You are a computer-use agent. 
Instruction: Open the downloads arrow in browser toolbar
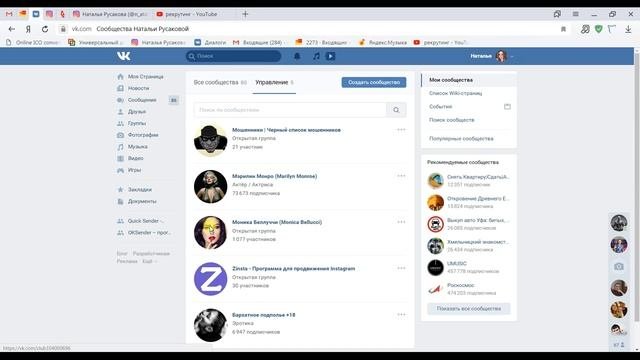(628, 29)
